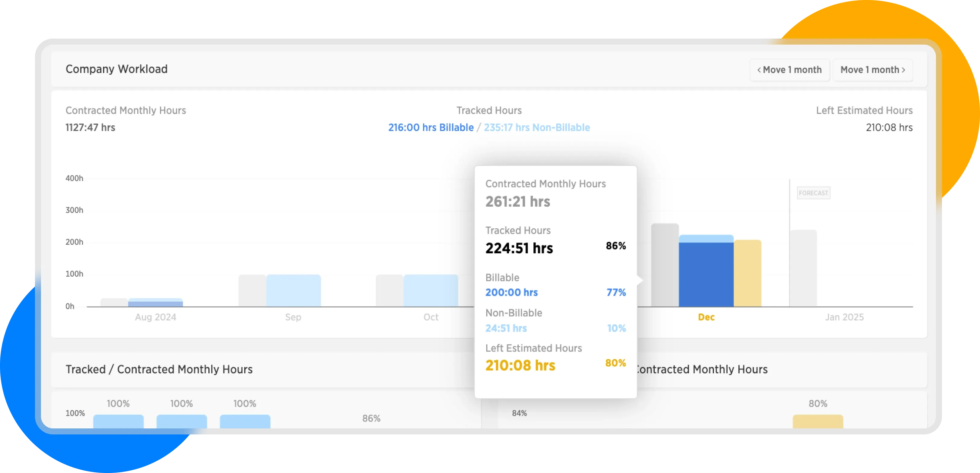
Task: Click December's dark blue billable bar
Action: coord(706,274)
